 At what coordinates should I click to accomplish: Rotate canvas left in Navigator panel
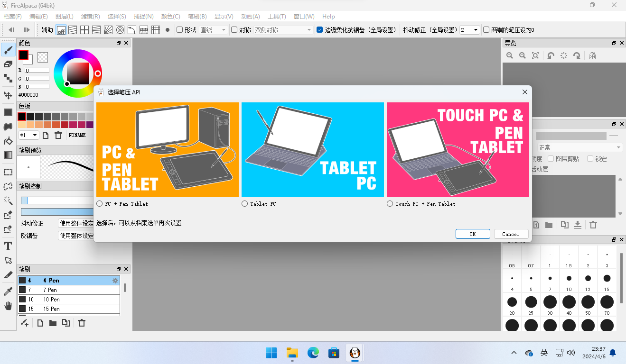[551, 55]
